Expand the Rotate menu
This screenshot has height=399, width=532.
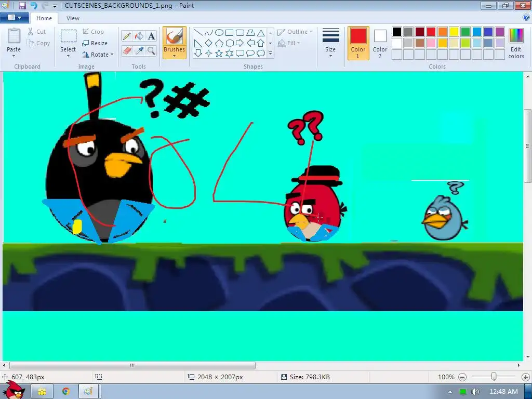[x=98, y=54]
